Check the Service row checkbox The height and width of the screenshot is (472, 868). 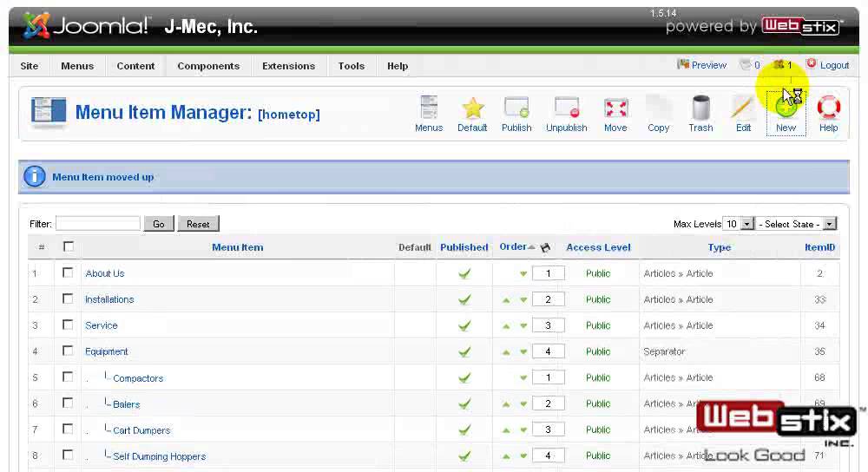[68, 324]
